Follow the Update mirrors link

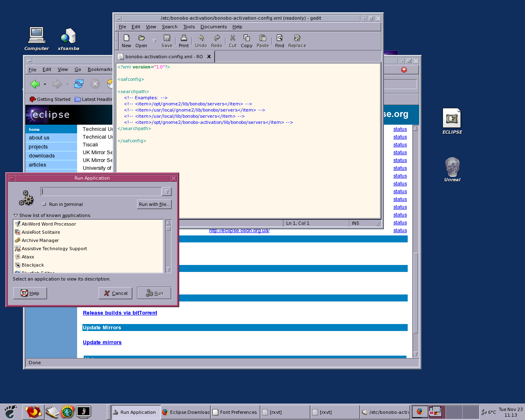click(x=102, y=342)
